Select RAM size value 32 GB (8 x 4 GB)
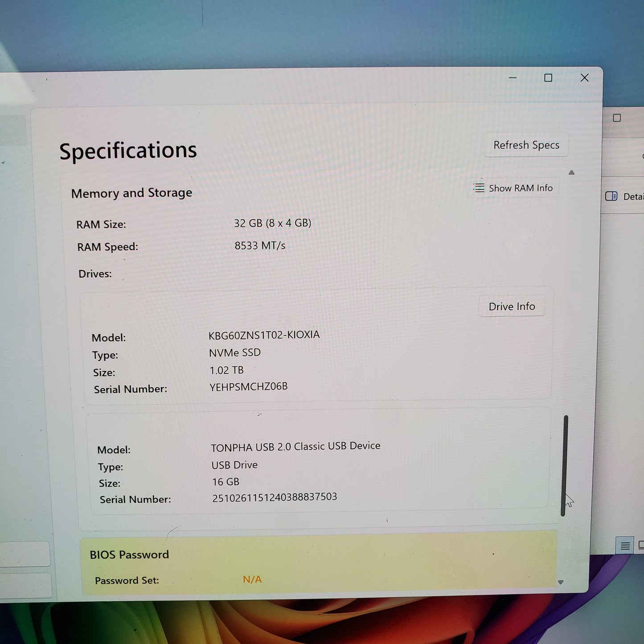The image size is (644, 644). coord(273,223)
